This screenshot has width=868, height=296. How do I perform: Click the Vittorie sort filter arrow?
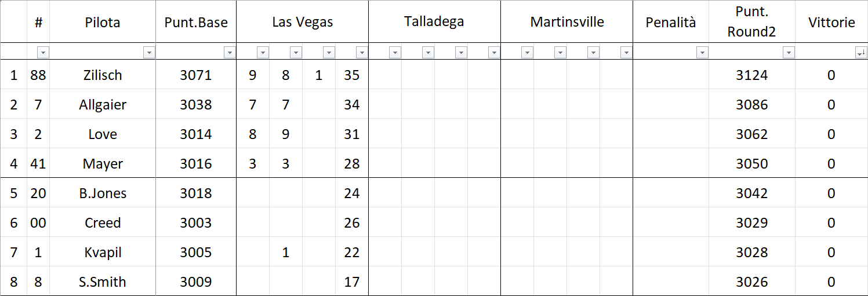click(861, 53)
